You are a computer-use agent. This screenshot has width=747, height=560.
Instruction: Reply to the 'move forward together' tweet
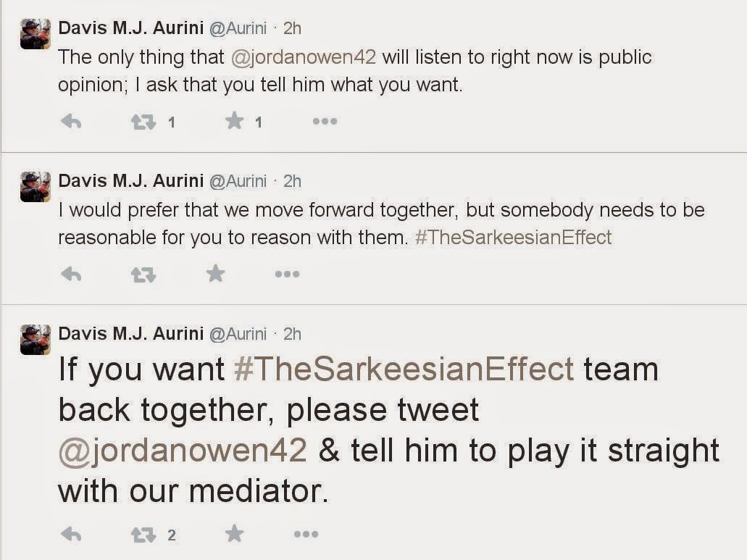[70, 274]
